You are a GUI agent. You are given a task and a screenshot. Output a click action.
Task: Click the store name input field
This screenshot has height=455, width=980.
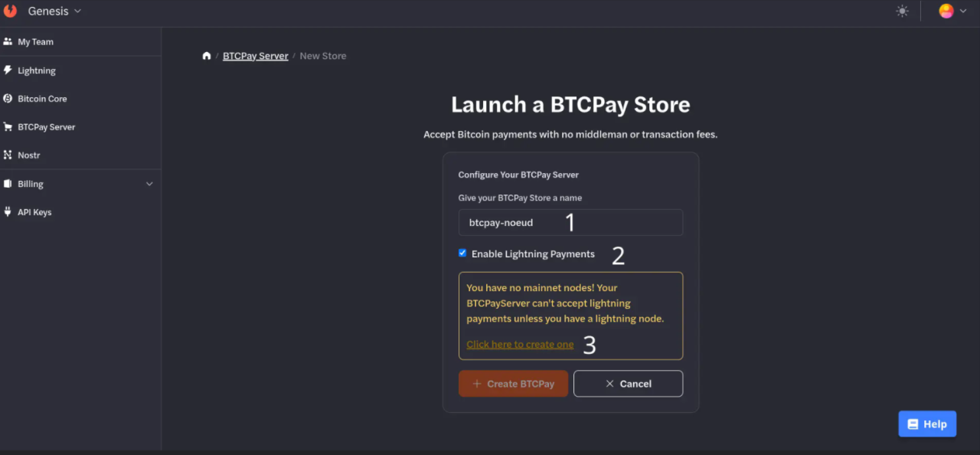(570, 222)
